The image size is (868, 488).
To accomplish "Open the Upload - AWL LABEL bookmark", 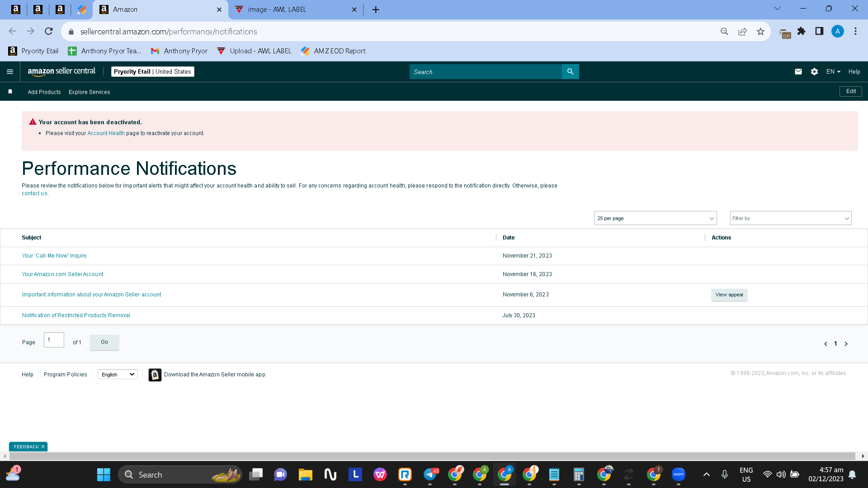I will [x=255, y=51].
